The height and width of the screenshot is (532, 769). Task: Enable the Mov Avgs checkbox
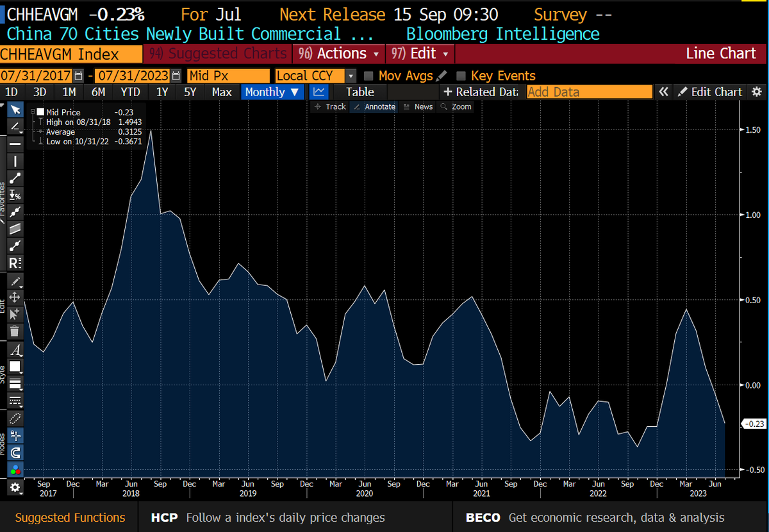click(368, 76)
